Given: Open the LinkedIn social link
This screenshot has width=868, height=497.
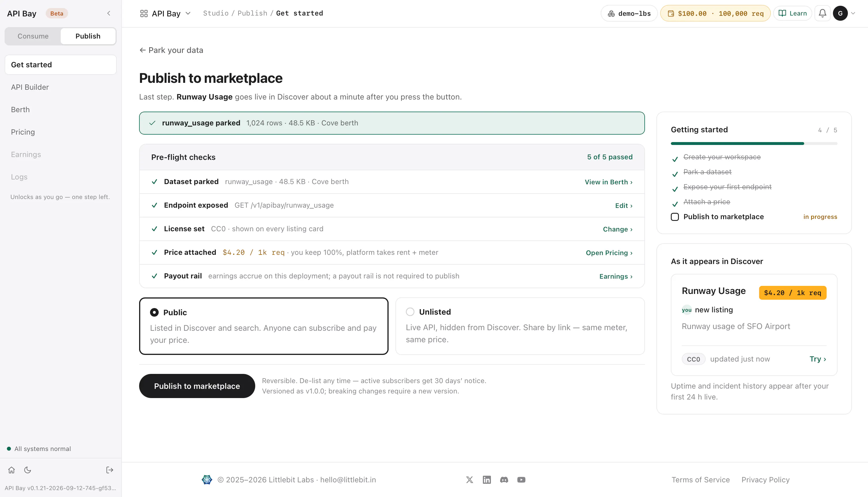Looking at the screenshot, I should (x=487, y=479).
